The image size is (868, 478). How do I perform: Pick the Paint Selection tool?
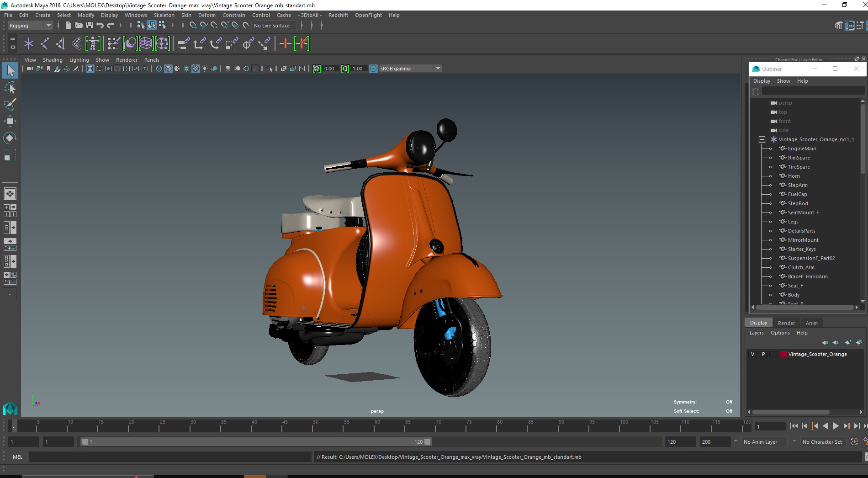[x=10, y=104]
